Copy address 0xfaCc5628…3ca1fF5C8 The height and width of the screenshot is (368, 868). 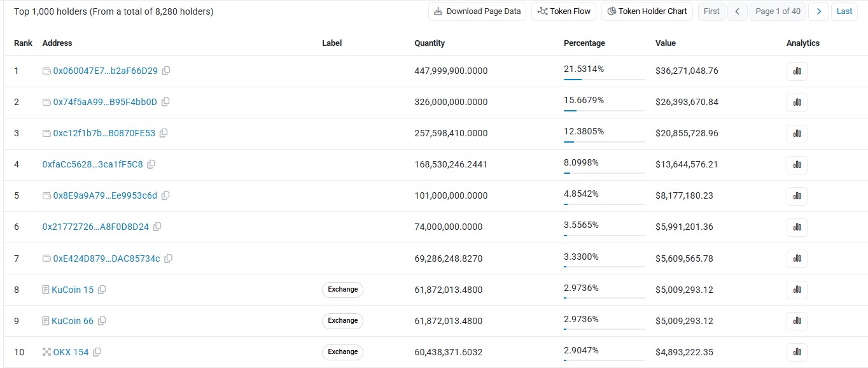(151, 164)
